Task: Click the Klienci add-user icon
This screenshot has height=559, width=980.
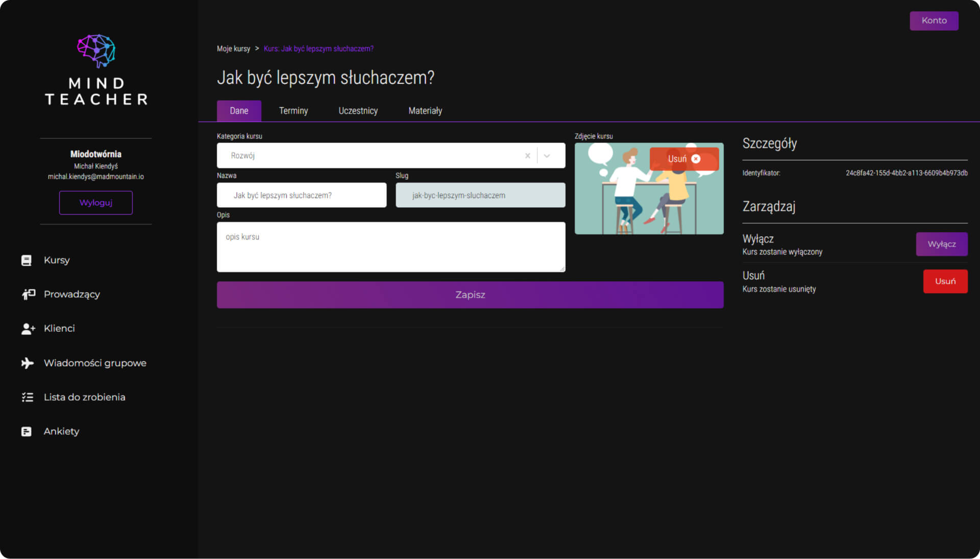Action: (x=28, y=329)
